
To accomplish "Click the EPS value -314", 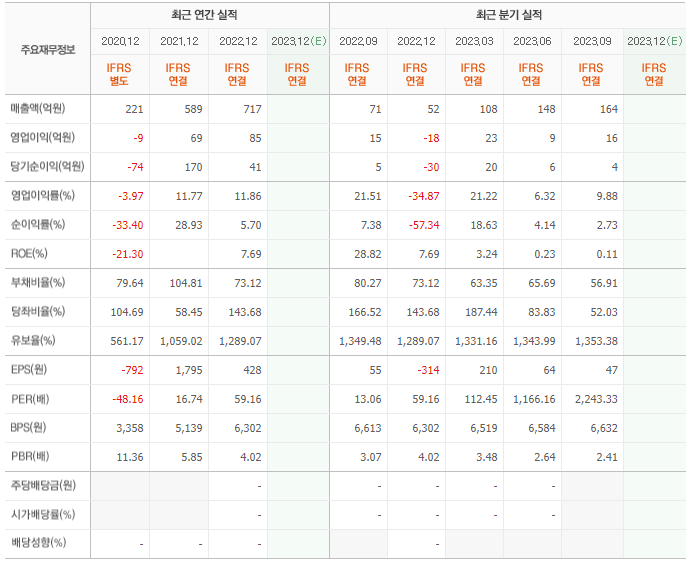I will [429, 370].
